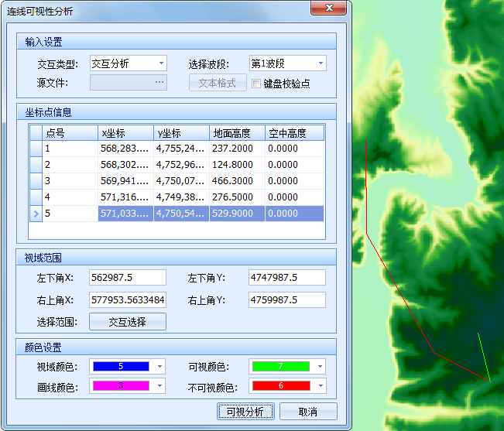Click the 取消 button
This screenshot has width=504, height=431.
tap(308, 411)
